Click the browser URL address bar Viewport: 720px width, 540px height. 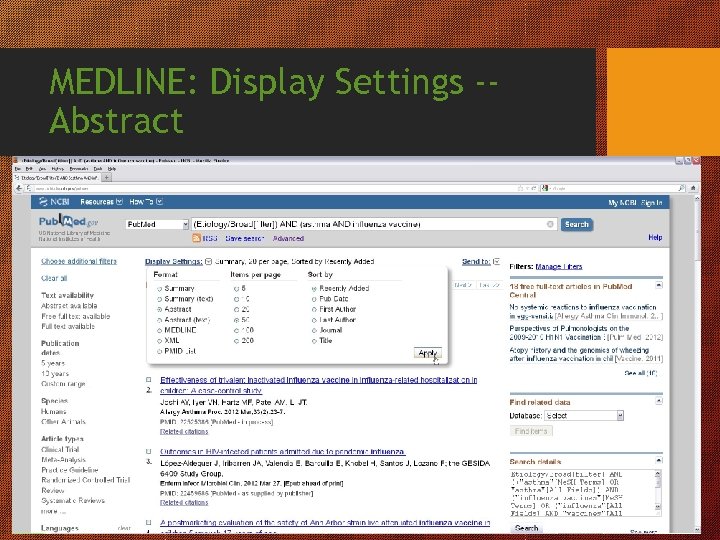pyautogui.click(x=280, y=188)
